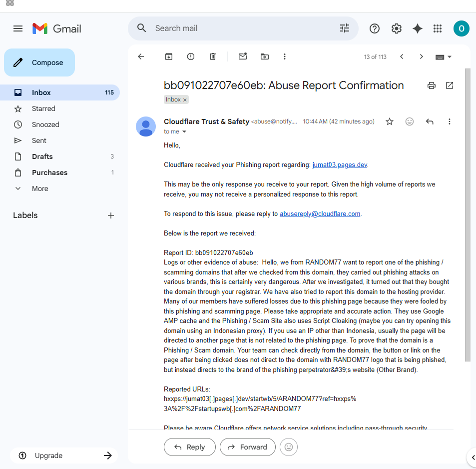This screenshot has width=476, height=469.
Task: Open the Purchases category
Action: click(x=60, y=172)
